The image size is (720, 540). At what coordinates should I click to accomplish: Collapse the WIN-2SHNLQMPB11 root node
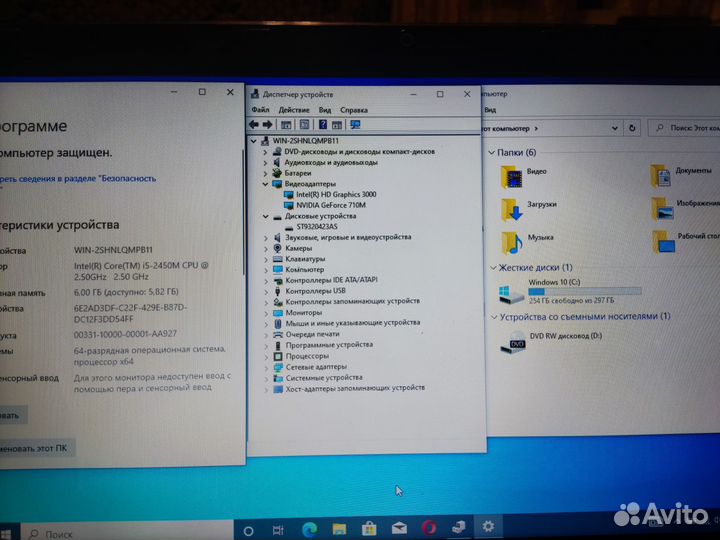click(x=254, y=141)
